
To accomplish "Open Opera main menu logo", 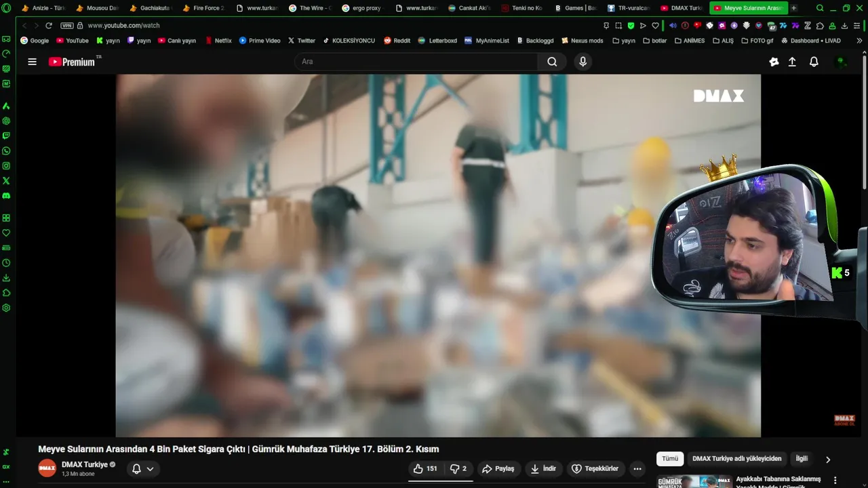I will (x=6, y=8).
